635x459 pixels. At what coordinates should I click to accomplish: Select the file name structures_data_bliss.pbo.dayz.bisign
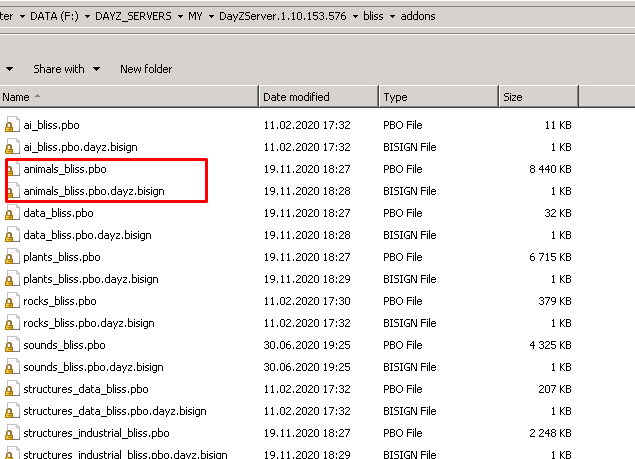pos(115,411)
